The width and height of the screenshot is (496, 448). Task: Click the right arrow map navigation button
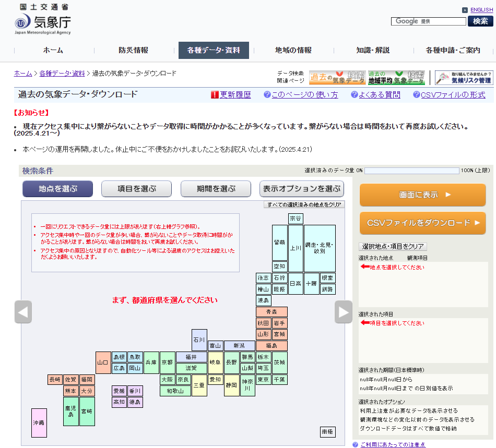pyautogui.click(x=343, y=312)
